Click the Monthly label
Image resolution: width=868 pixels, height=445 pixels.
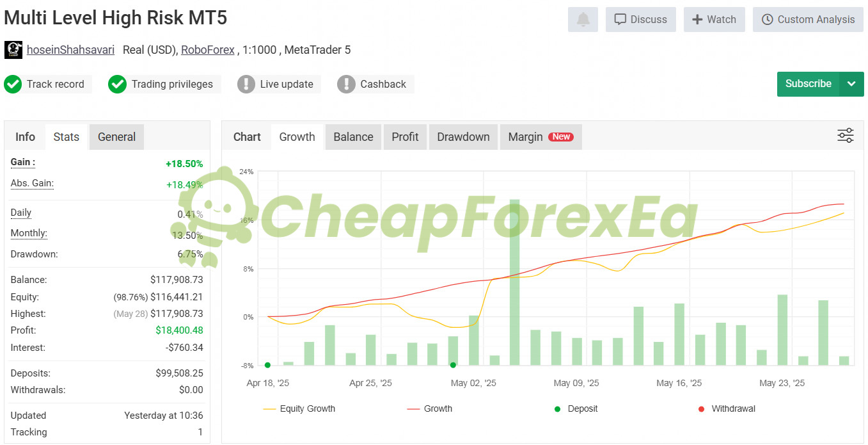[29, 234]
